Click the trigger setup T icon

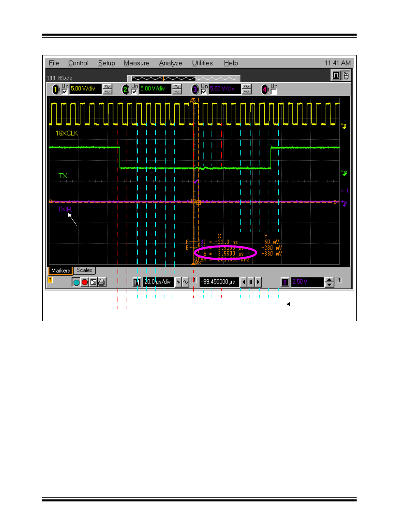285,282
